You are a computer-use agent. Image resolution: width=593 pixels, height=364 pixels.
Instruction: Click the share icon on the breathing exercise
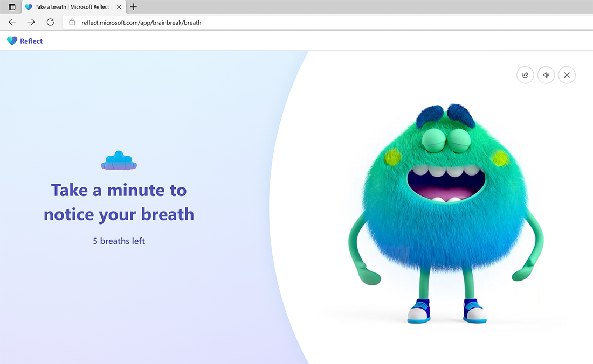pyautogui.click(x=525, y=75)
